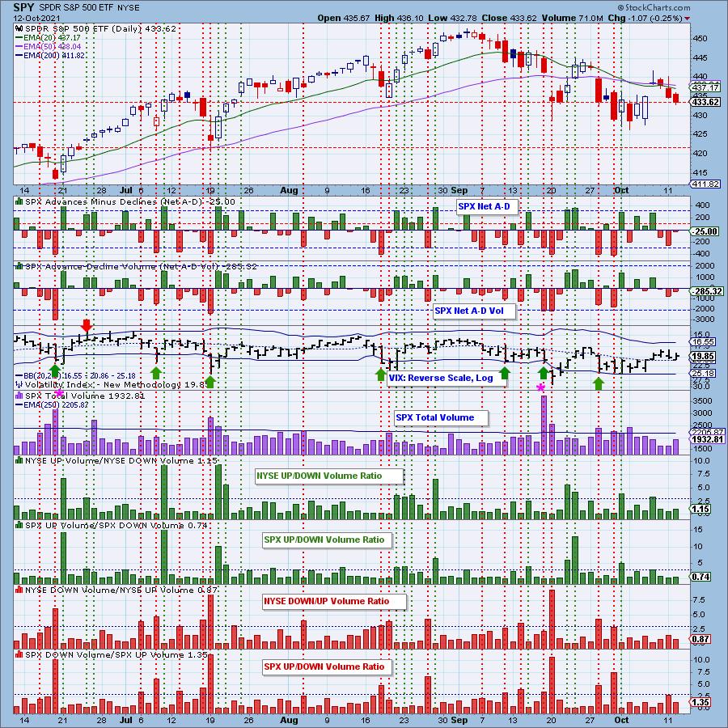Click magenta asterisk above June volume spike

(59, 393)
